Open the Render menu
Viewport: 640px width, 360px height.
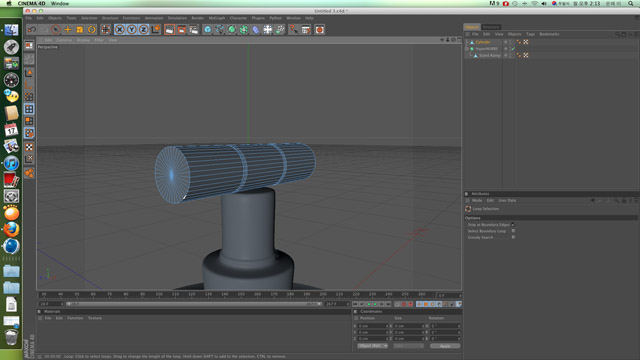(198, 18)
